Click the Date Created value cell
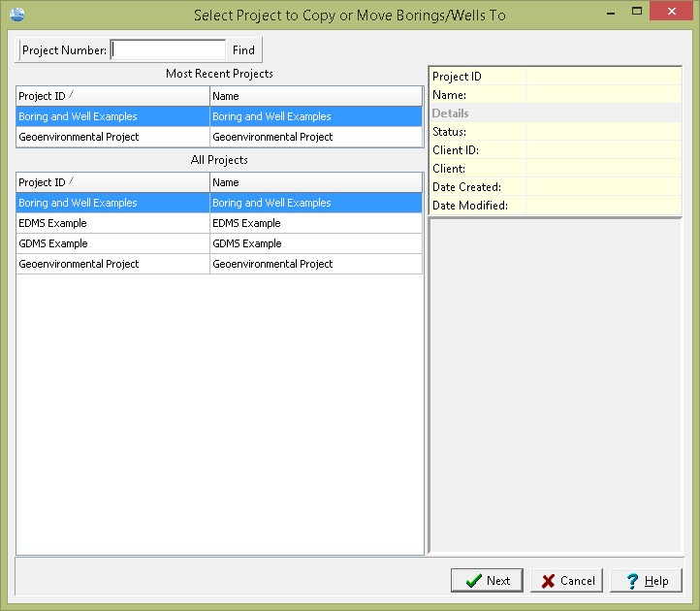 (x=602, y=187)
